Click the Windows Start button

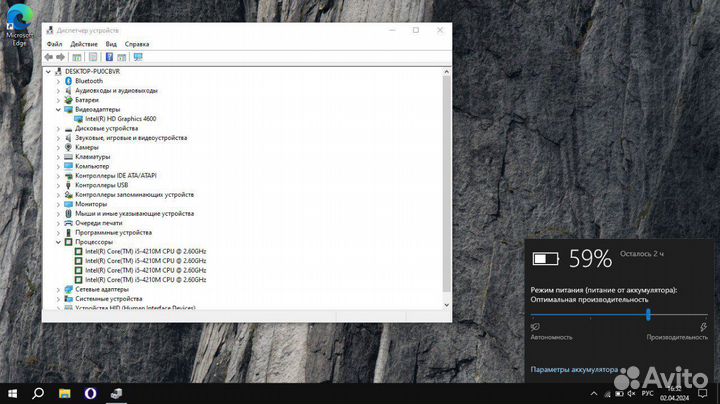[12, 393]
